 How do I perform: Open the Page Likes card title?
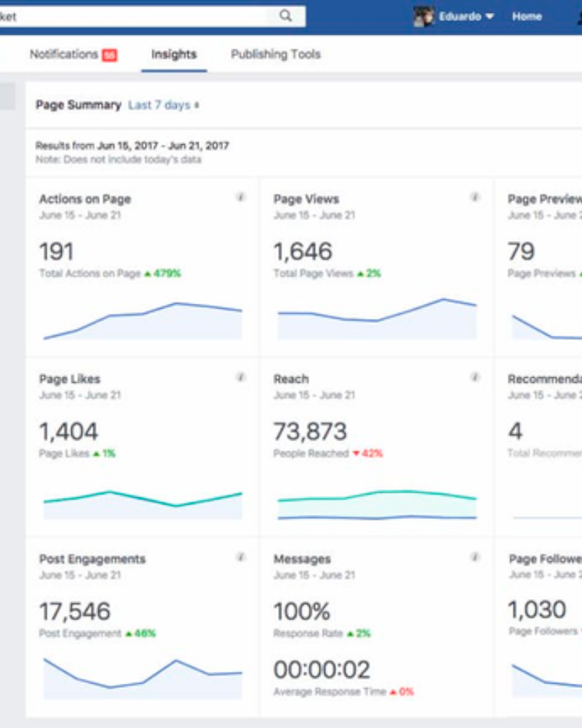[x=70, y=379]
